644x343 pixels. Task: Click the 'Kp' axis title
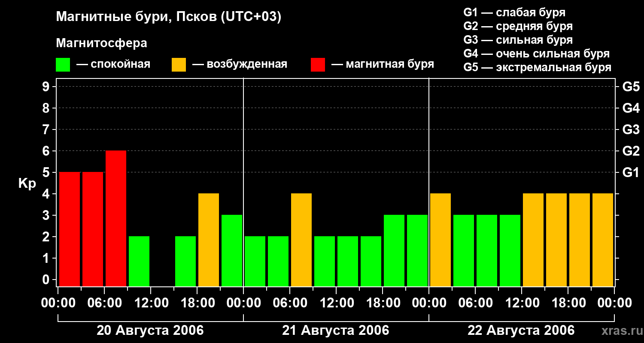pyautogui.click(x=27, y=184)
